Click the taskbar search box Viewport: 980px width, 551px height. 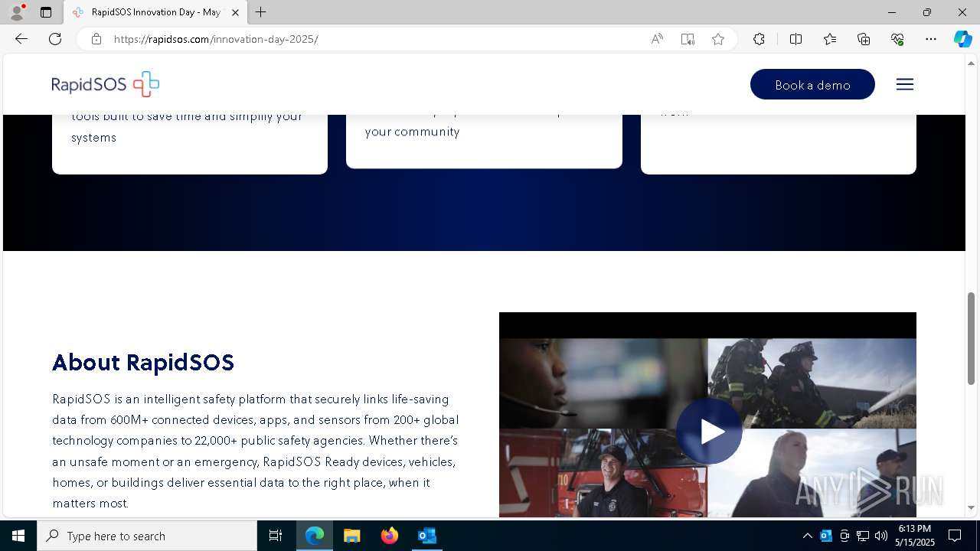point(147,536)
